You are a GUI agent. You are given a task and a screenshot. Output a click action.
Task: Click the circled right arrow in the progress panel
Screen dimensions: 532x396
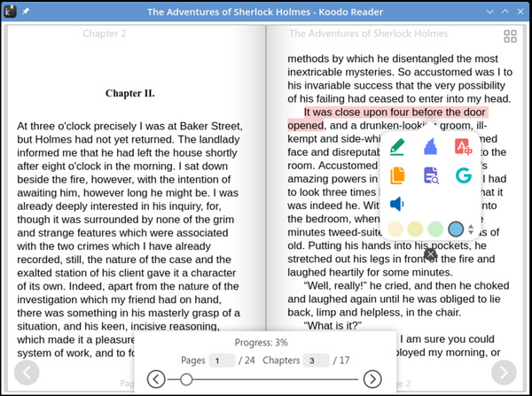point(372,378)
